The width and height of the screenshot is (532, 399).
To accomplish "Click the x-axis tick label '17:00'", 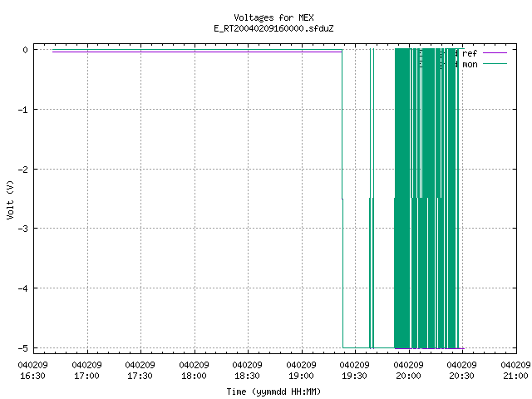I will tap(86, 376).
